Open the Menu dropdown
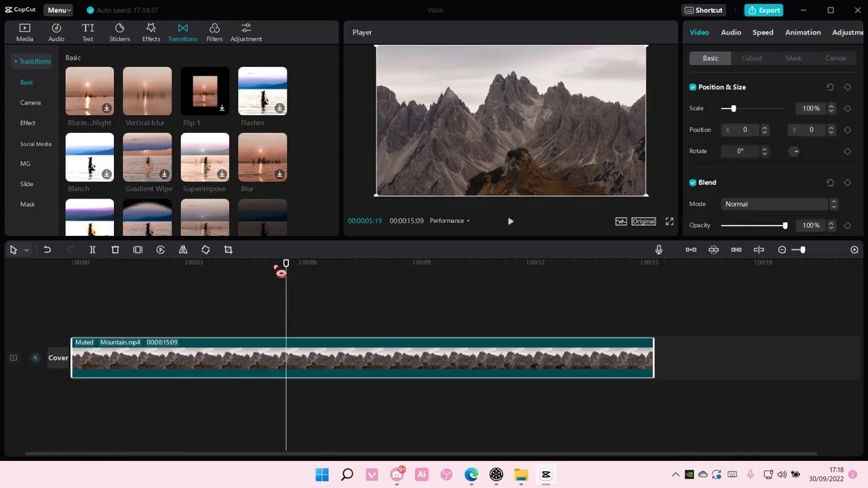This screenshot has width=868, height=488. (x=58, y=10)
